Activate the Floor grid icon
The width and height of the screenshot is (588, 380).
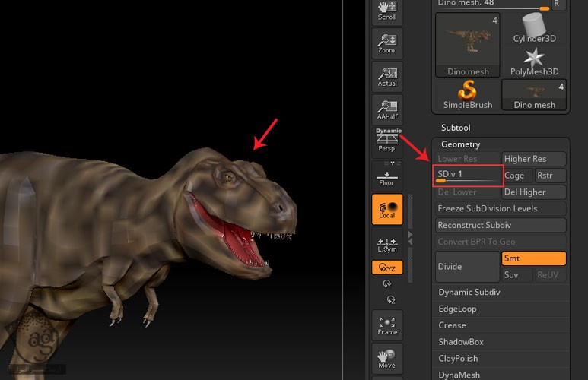(386, 176)
